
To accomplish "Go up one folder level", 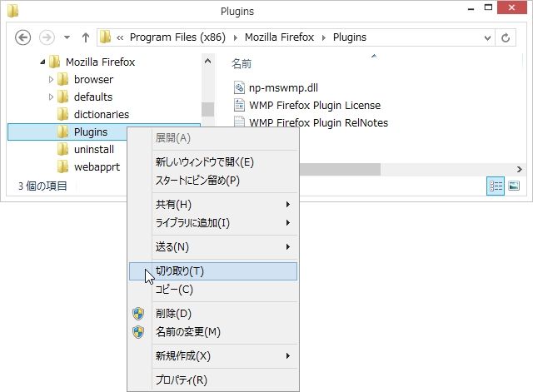I will [x=86, y=37].
